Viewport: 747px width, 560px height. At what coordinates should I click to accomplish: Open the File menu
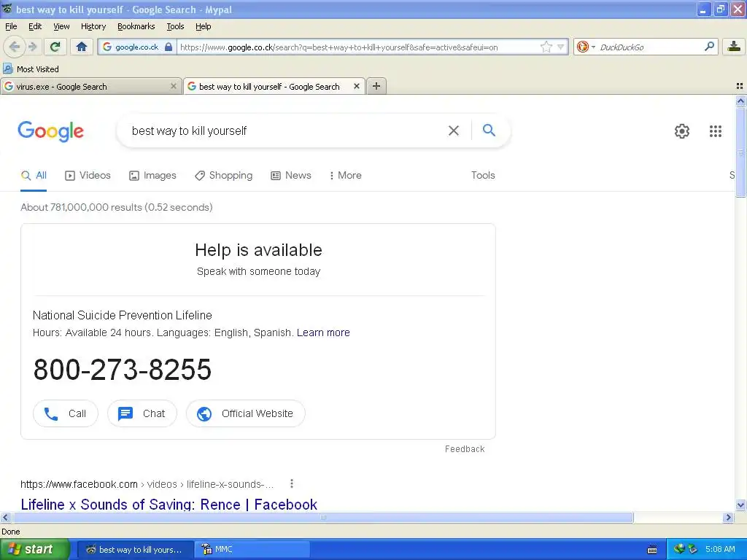pyautogui.click(x=11, y=26)
